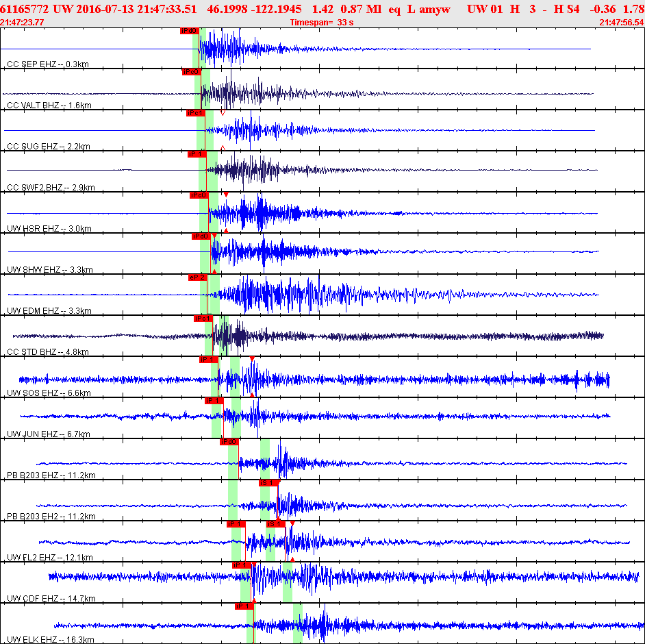Image resolution: width=645 pixels, height=644 pixels.
Task: Click the CC STD BHZ 4.8km station label
Action: (x=48, y=352)
